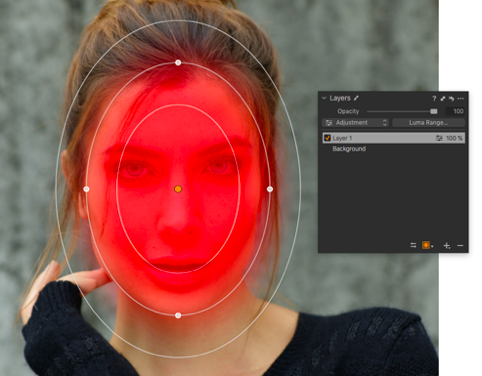Click the left handle of the radial mask
Viewport: 482px width, 376px height.
[x=86, y=189]
